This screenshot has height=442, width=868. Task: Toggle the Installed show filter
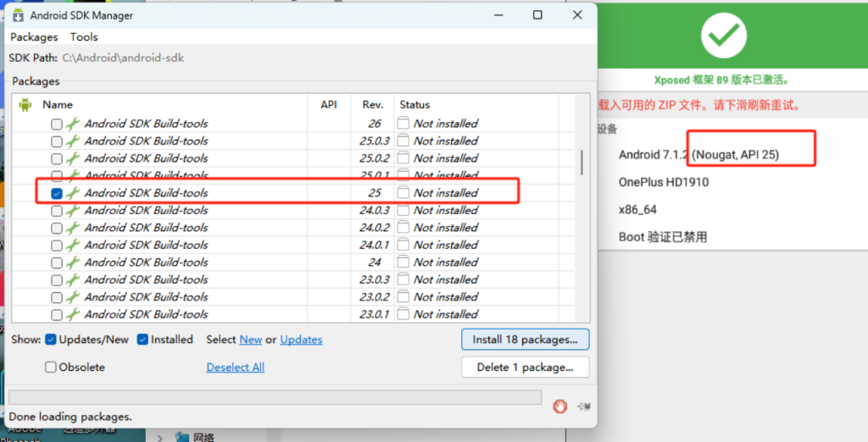(x=142, y=340)
